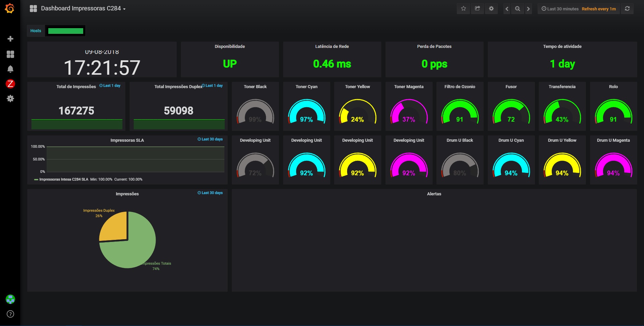Click the SLA legend green color swatch
This screenshot has width=644, height=326.
pos(36,180)
